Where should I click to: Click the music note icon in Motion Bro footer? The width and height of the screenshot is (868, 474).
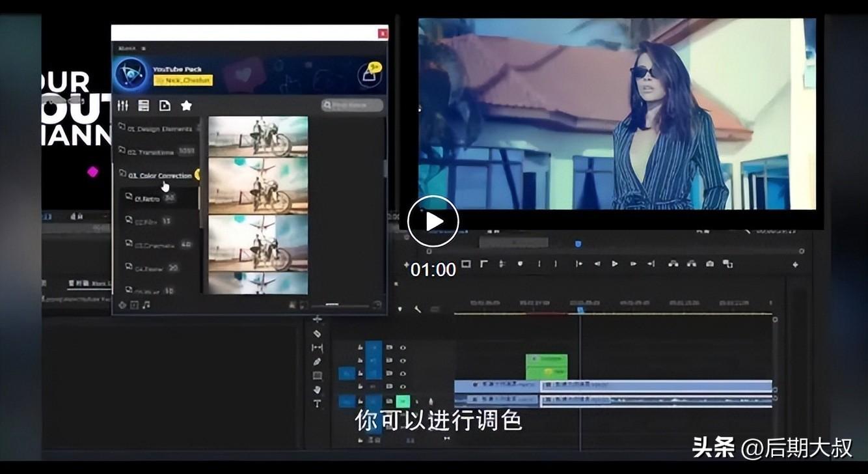144,305
